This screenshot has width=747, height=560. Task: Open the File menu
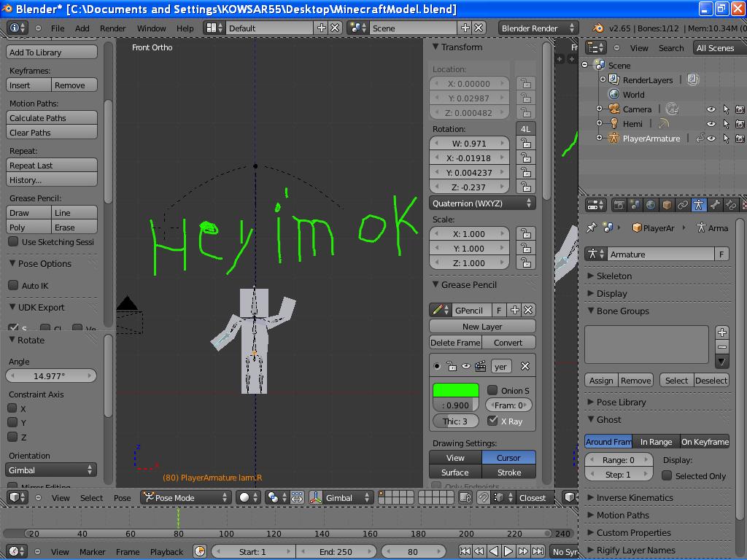[58, 28]
